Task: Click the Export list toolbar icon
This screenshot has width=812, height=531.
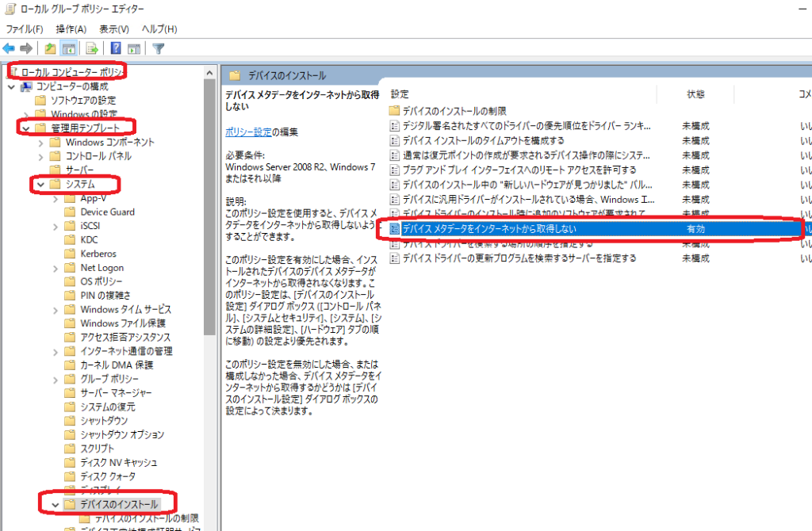Action: click(92, 48)
